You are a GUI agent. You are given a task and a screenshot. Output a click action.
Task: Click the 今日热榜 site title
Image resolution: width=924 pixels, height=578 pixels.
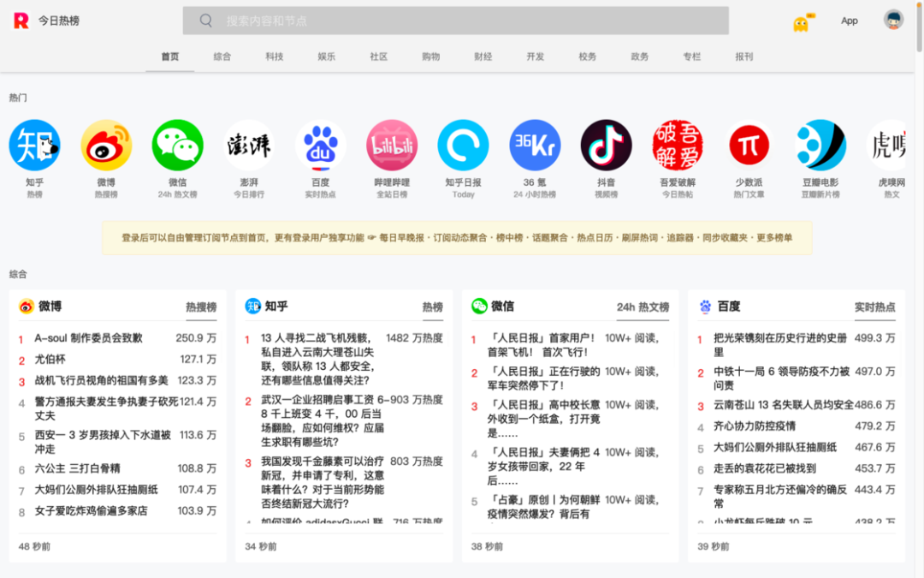(x=59, y=21)
